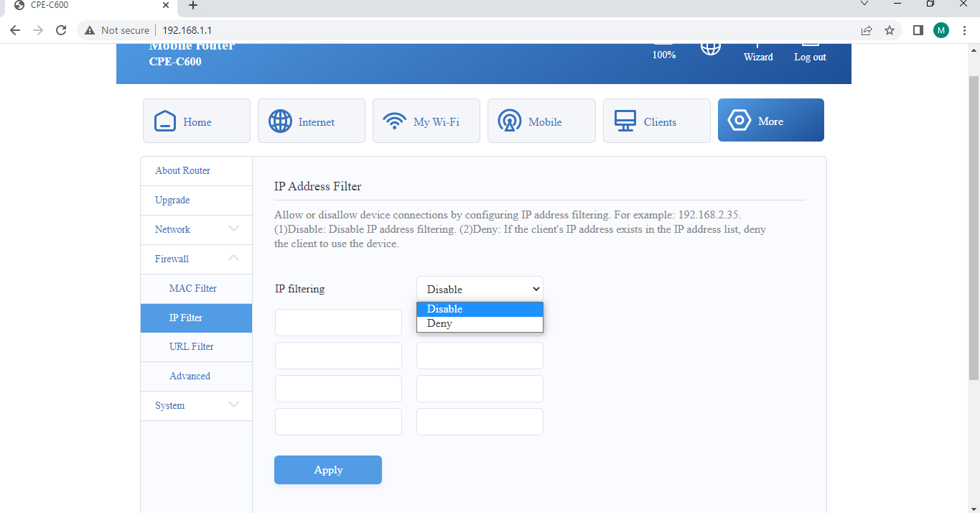Click the 100% battery reading

[x=664, y=55]
